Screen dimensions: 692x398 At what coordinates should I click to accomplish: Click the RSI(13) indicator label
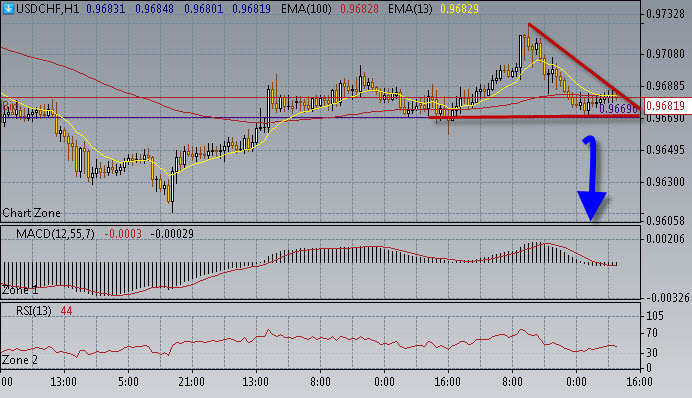pyautogui.click(x=34, y=311)
